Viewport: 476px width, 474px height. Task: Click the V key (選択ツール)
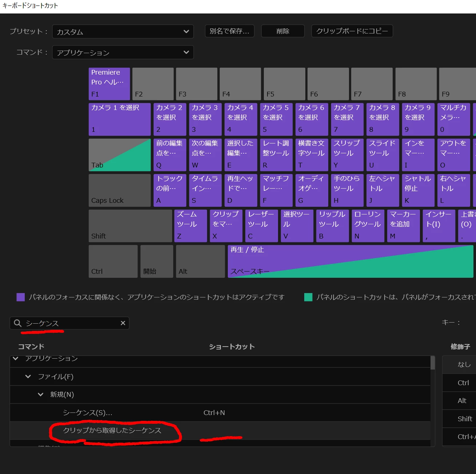[297, 226]
